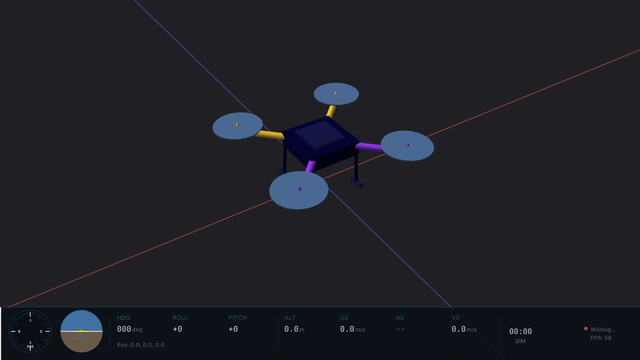Click the Waiting... status label
The width and height of the screenshot is (640, 360).
(603, 329)
